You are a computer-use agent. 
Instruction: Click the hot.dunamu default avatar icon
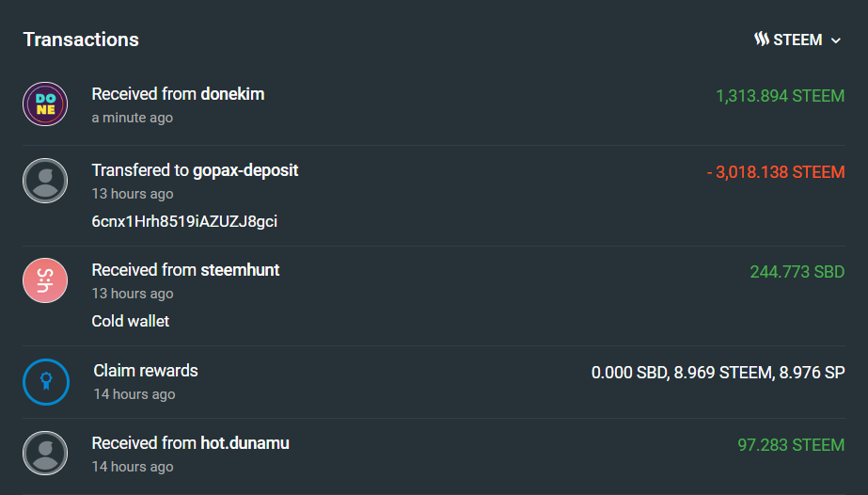tap(45, 454)
